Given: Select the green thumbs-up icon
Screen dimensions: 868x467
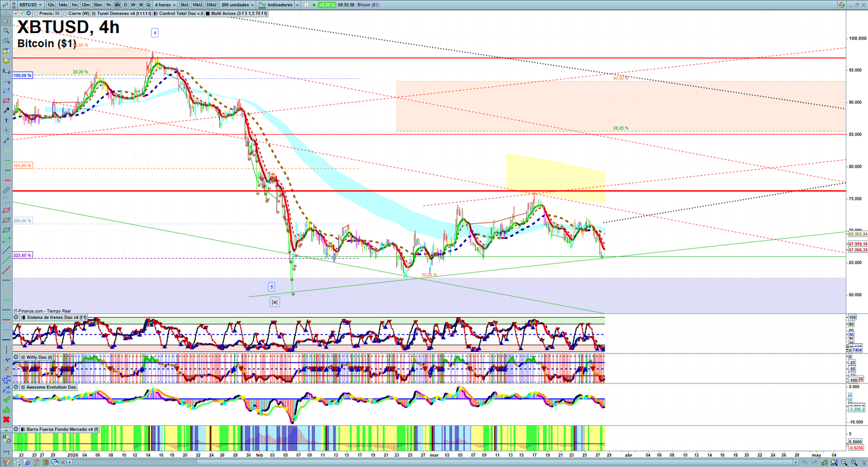Looking at the screenshot, I should pyautogui.click(x=7, y=410).
